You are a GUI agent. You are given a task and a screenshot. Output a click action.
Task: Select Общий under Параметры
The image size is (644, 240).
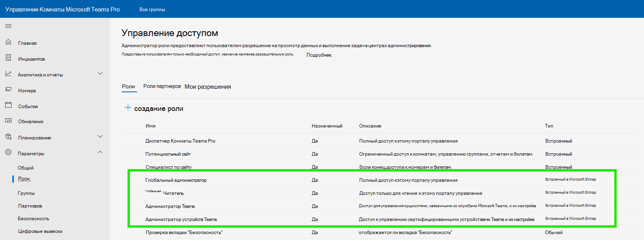tap(26, 168)
